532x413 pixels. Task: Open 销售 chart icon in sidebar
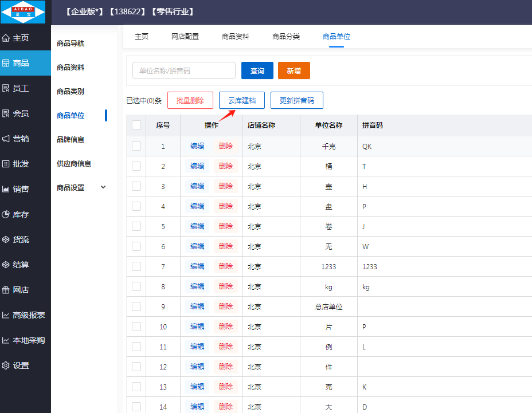click(x=6, y=189)
